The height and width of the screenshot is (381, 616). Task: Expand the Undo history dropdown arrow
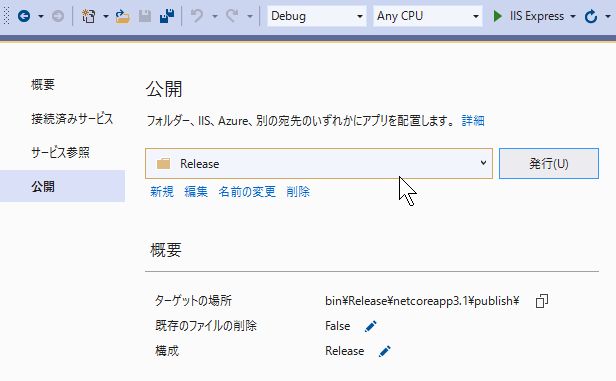pyautogui.click(x=214, y=16)
